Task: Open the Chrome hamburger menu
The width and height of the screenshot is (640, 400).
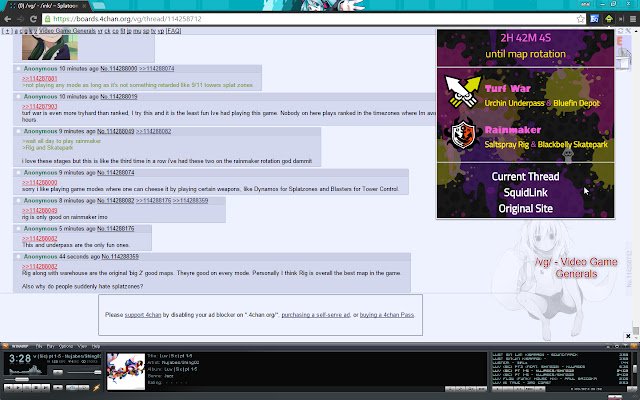Action: [633, 19]
